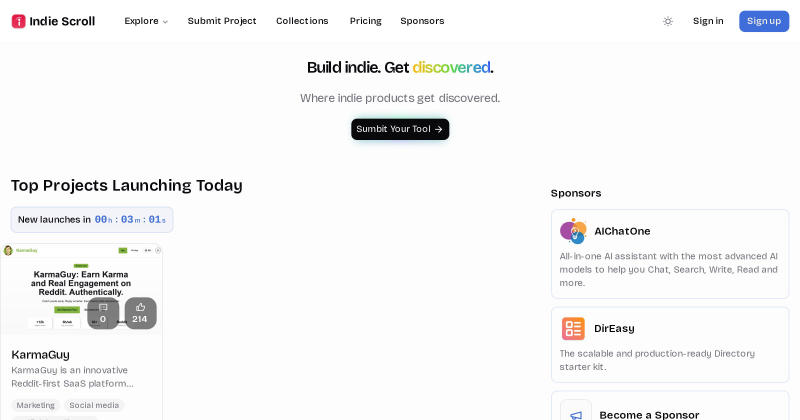This screenshot has width=800, height=420.
Task: Click the DirEasy sponsor logo icon
Action: click(573, 329)
